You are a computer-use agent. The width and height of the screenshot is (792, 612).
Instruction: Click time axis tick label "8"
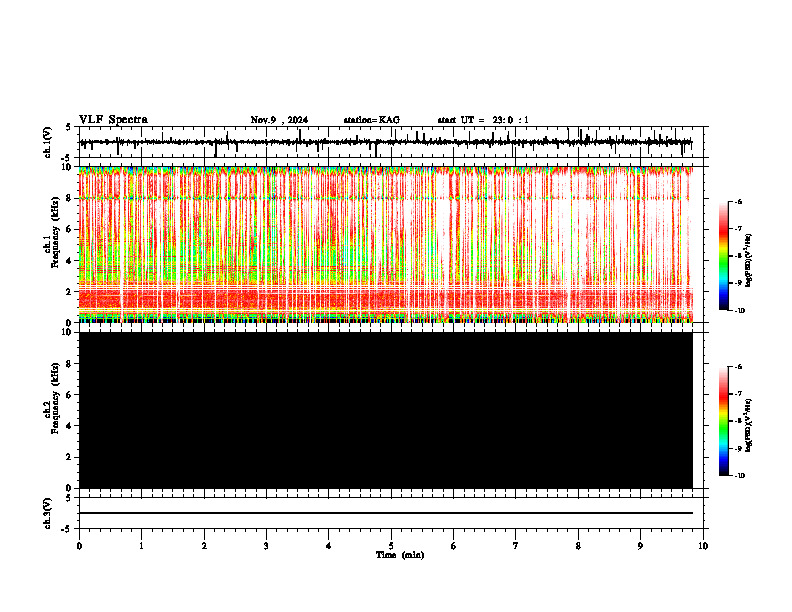click(578, 546)
